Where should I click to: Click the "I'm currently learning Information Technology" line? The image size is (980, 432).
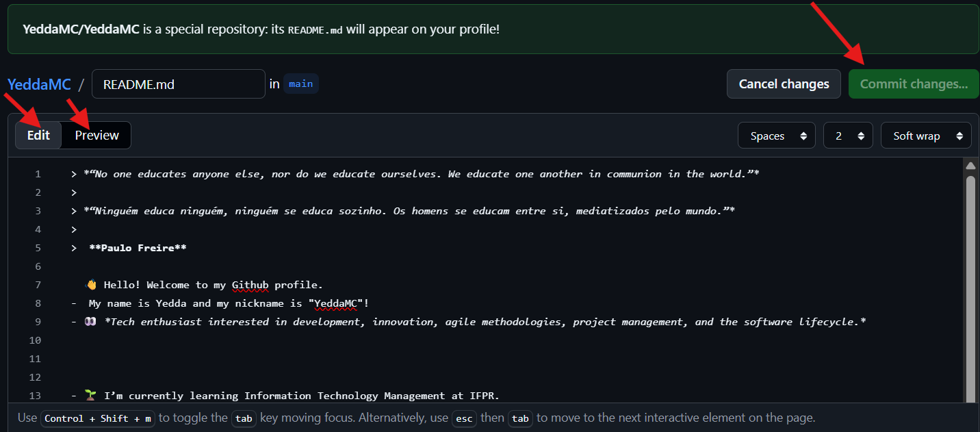302,396
